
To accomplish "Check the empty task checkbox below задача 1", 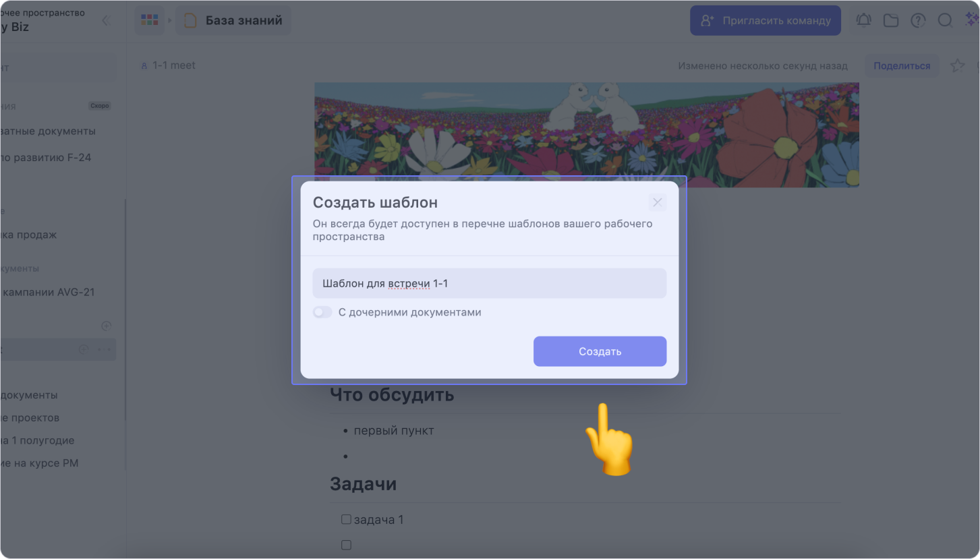I will click(x=346, y=545).
